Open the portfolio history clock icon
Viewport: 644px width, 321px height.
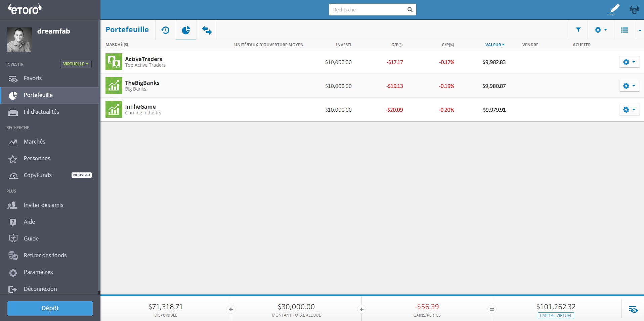tap(165, 30)
